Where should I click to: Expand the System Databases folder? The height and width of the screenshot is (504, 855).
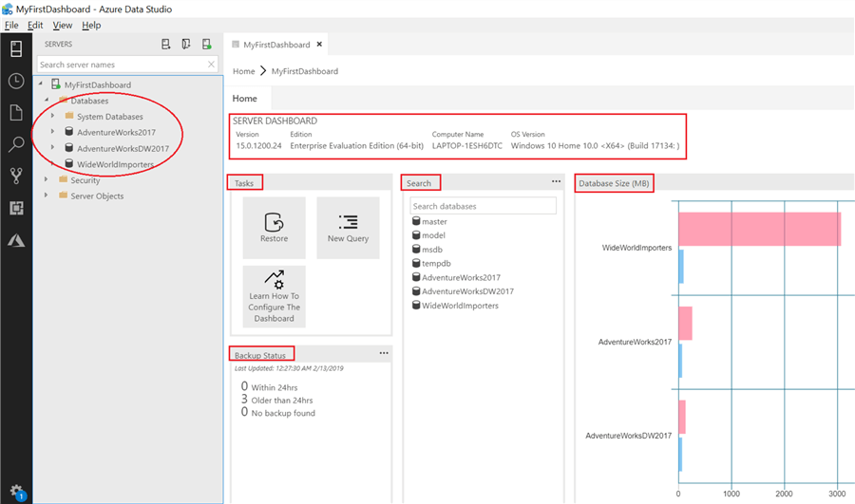coord(52,116)
